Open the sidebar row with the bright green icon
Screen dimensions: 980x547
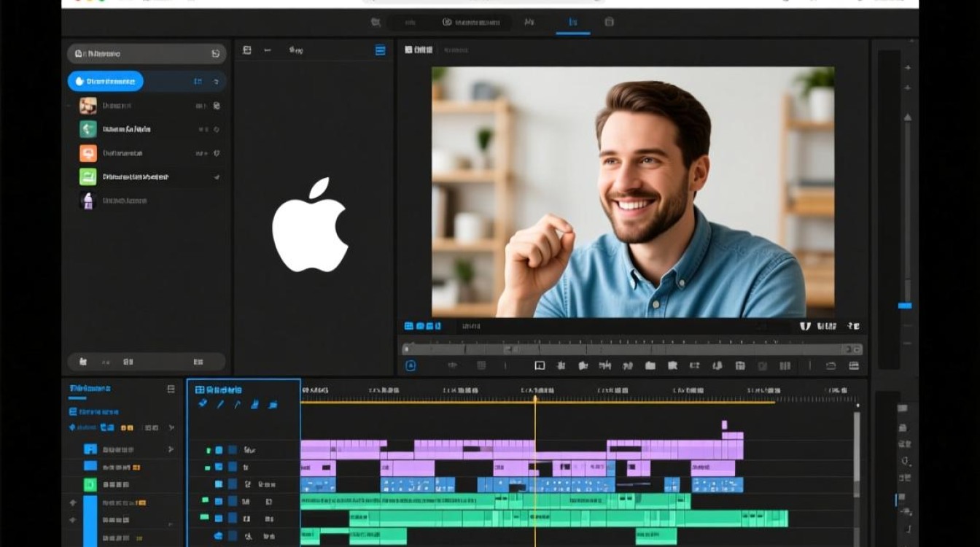click(147, 176)
